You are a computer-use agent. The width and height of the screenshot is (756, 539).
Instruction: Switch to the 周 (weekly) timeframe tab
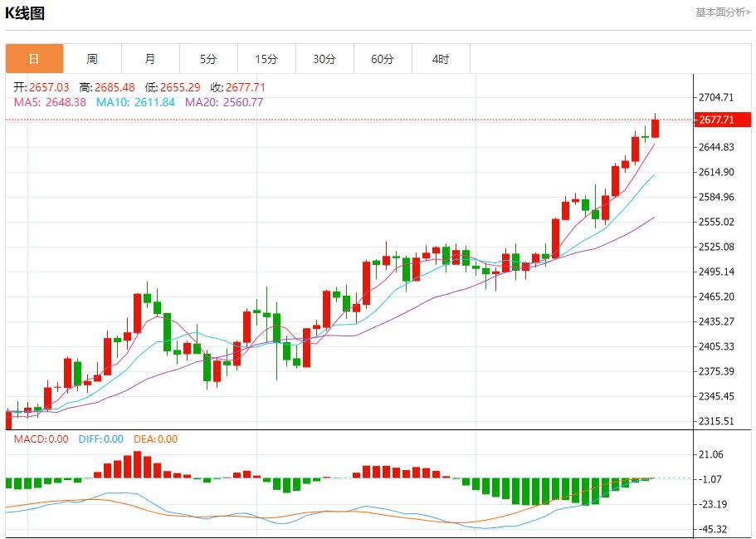[92, 59]
